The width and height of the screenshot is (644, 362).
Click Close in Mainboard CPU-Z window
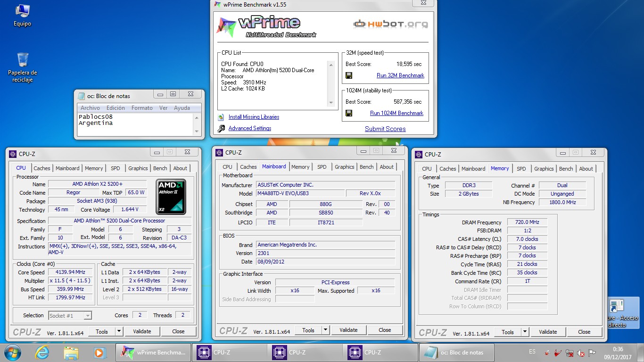385,330
